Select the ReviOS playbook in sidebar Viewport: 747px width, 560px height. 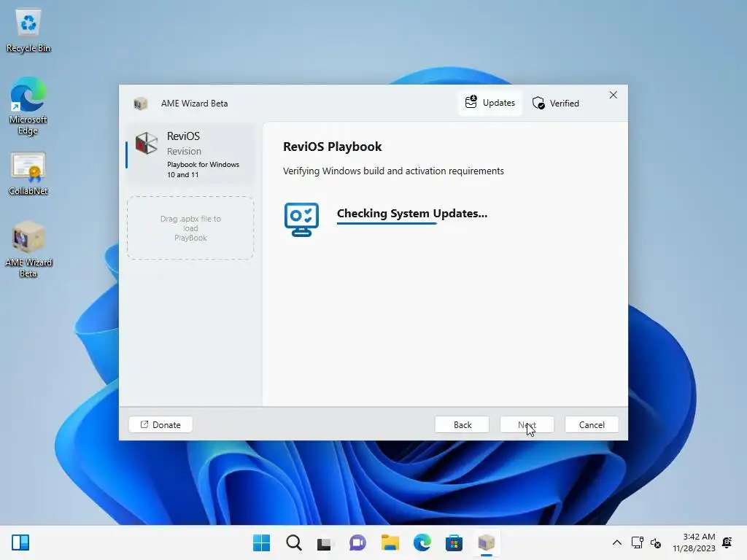coord(190,155)
